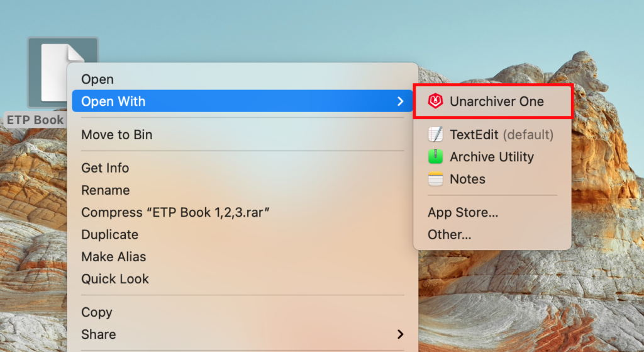Copy the file via context menu
644x352 pixels.
[x=97, y=312]
